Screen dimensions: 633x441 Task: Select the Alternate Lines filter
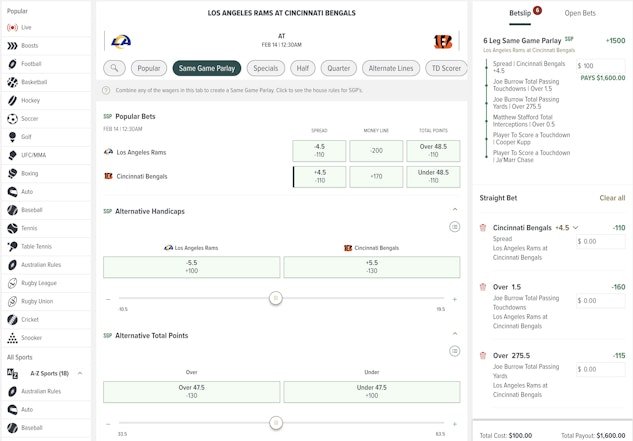[x=390, y=68]
